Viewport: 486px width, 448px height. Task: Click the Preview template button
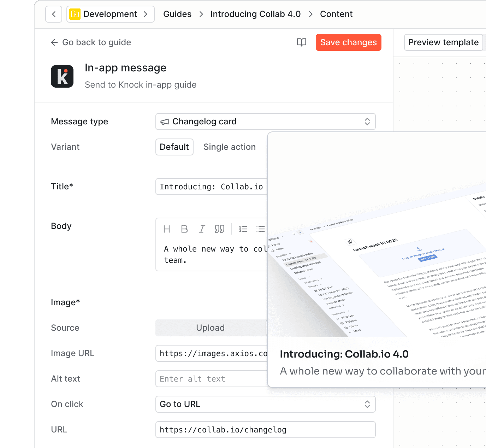[x=443, y=42]
